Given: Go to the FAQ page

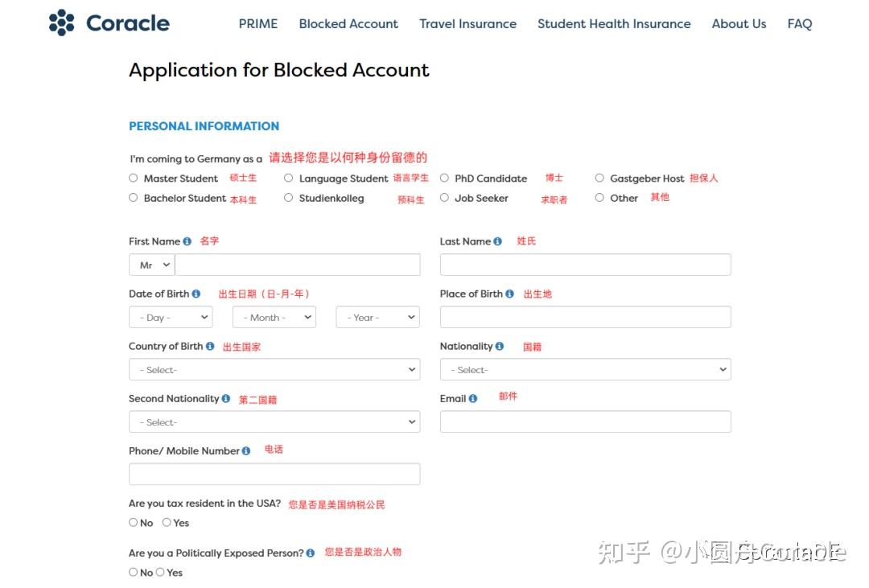Looking at the screenshot, I should 800,23.
